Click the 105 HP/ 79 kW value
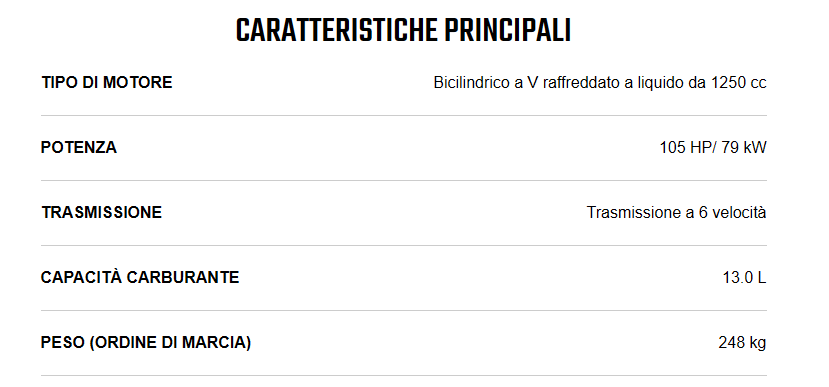829x387 pixels. [713, 148]
